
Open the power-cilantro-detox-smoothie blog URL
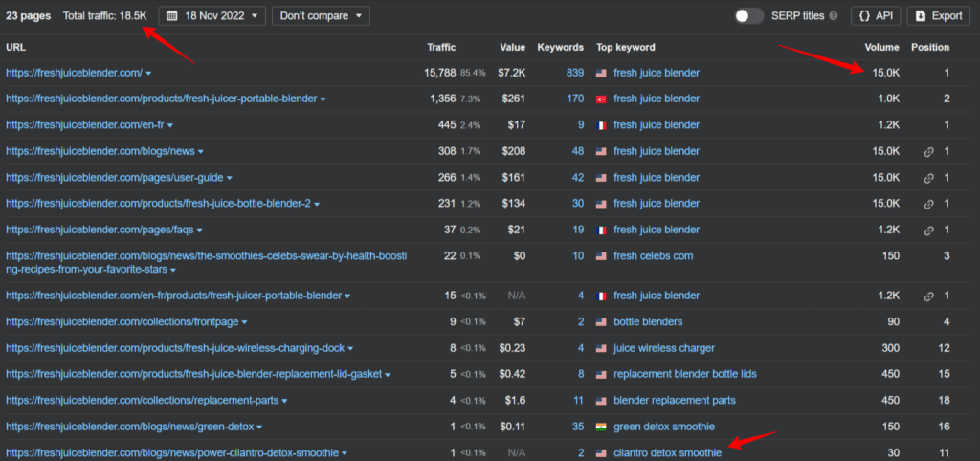(172, 453)
